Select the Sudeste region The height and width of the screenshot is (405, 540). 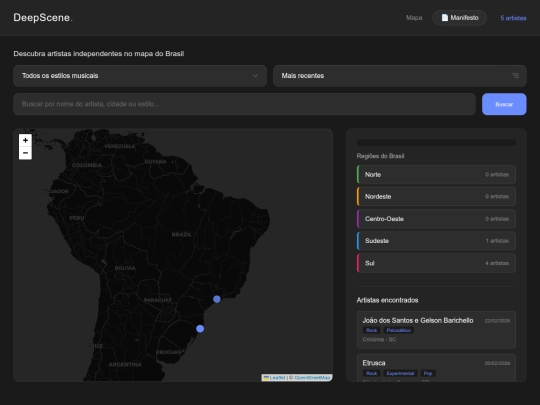click(x=436, y=241)
